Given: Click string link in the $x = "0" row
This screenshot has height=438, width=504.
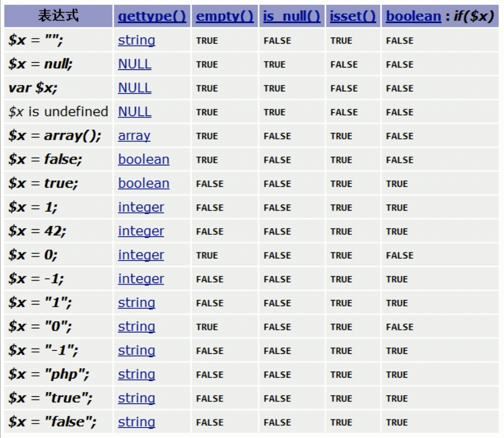Looking at the screenshot, I should tap(137, 327).
